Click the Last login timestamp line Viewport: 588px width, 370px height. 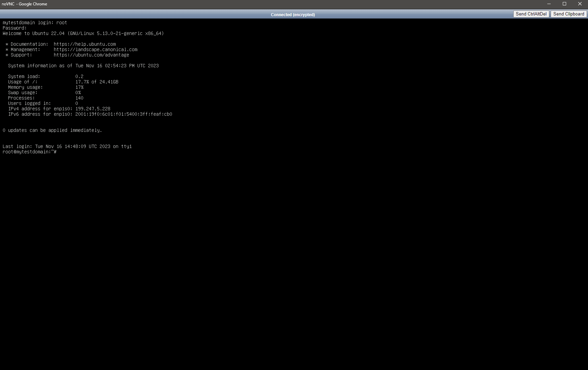[x=67, y=146]
